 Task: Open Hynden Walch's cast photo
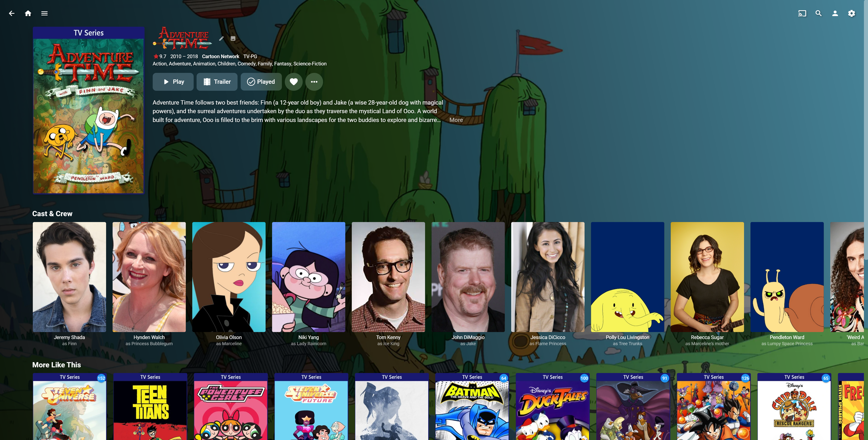(x=149, y=277)
